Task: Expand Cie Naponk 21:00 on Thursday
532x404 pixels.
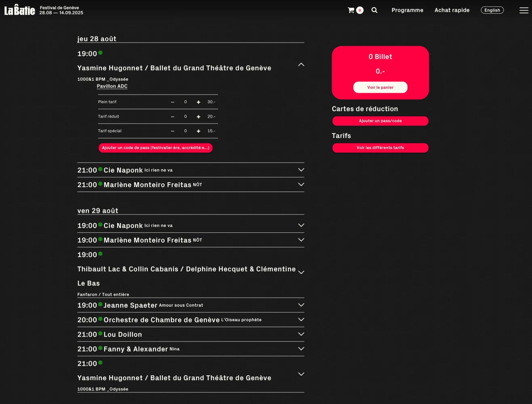Action: coord(301,170)
